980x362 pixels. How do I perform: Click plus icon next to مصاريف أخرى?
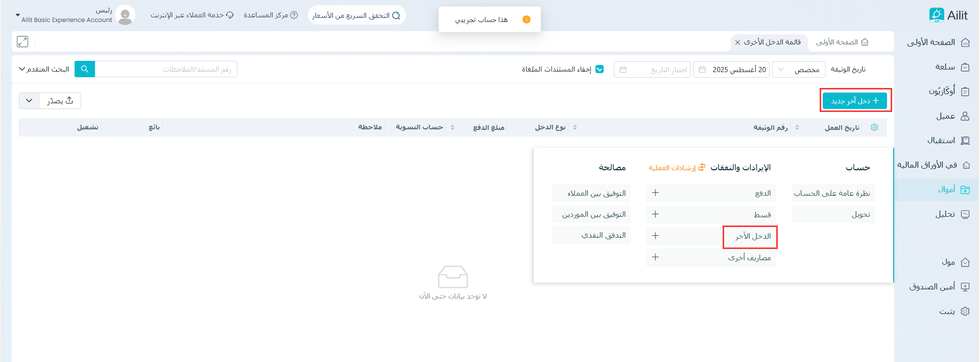[655, 257]
